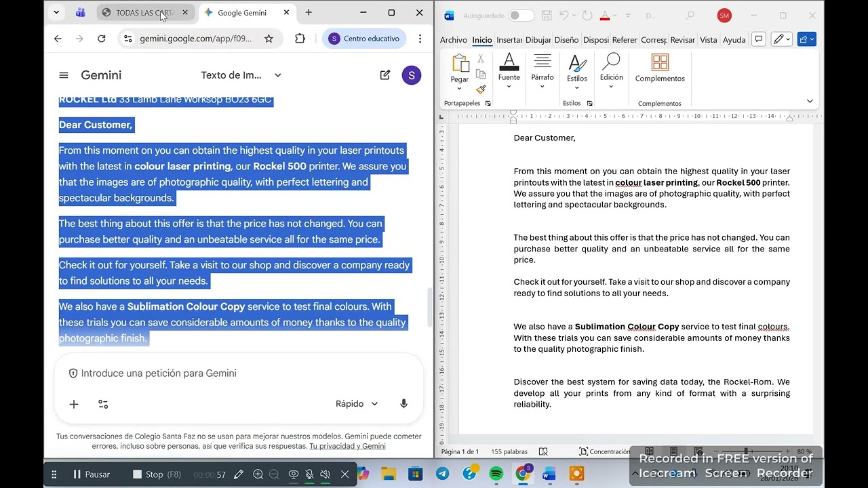
Task: Open the Archivo menu
Action: [x=453, y=40]
